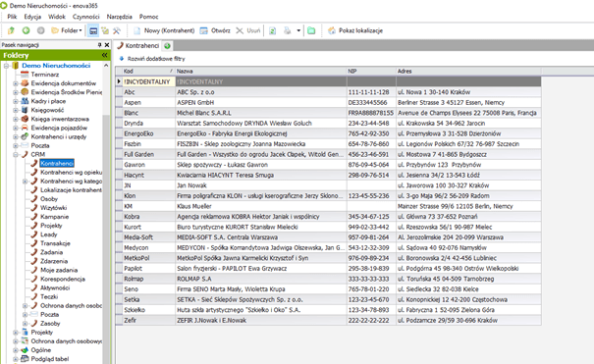Pin the Pasek nawigacji panel
This screenshot has height=364, width=594.
[99, 45]
